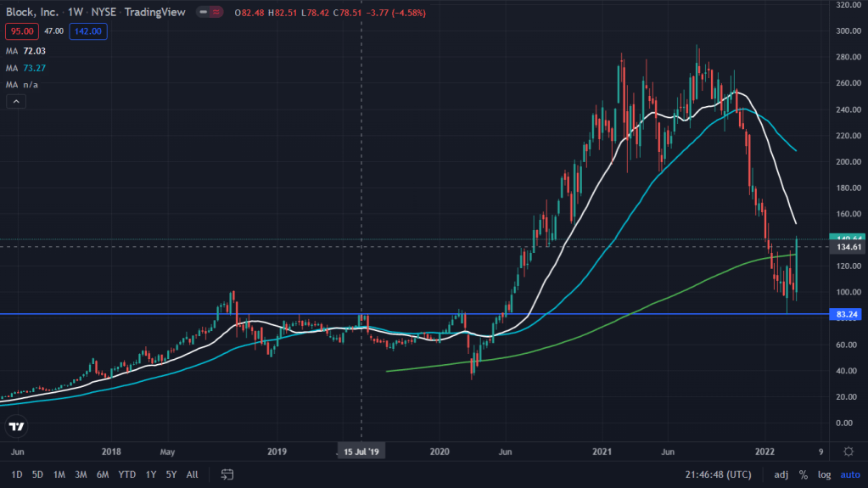
Task: Switch to the 5Y time range
Action: [172, 474]
